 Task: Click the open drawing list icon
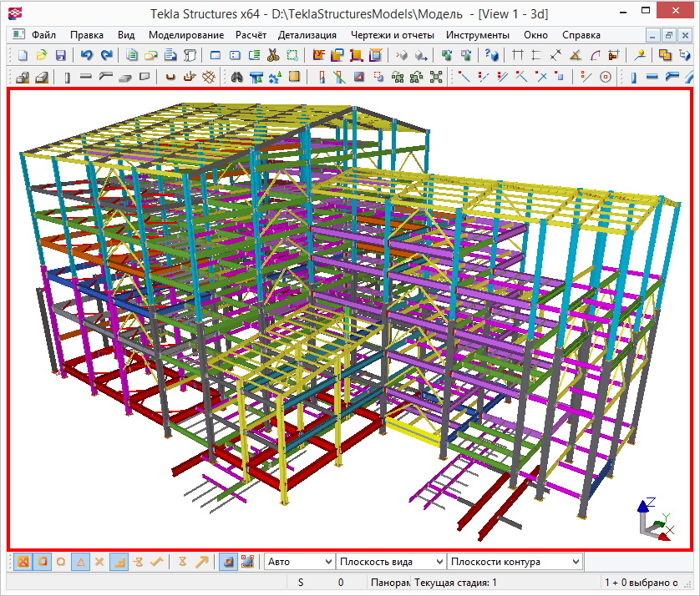click(x=151, y=55)
